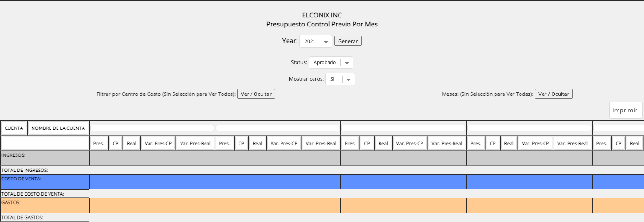Toggle Ver / Ocultar for Meses filter
The height and width of the screenshot is (222, 644).
pos(553,94)
